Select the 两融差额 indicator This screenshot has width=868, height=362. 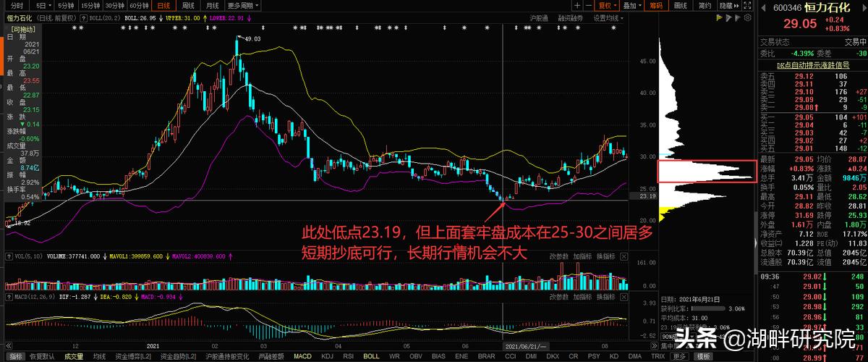click(271, 357)
